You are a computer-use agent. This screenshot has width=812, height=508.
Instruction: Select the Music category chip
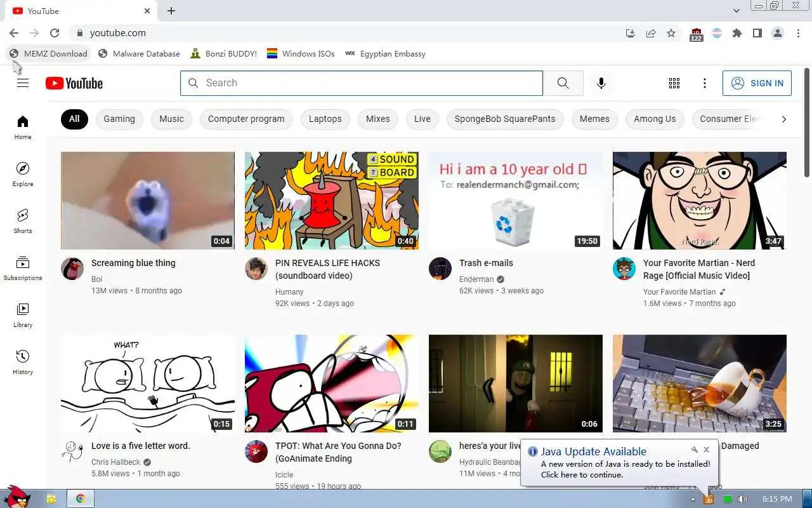171,119
